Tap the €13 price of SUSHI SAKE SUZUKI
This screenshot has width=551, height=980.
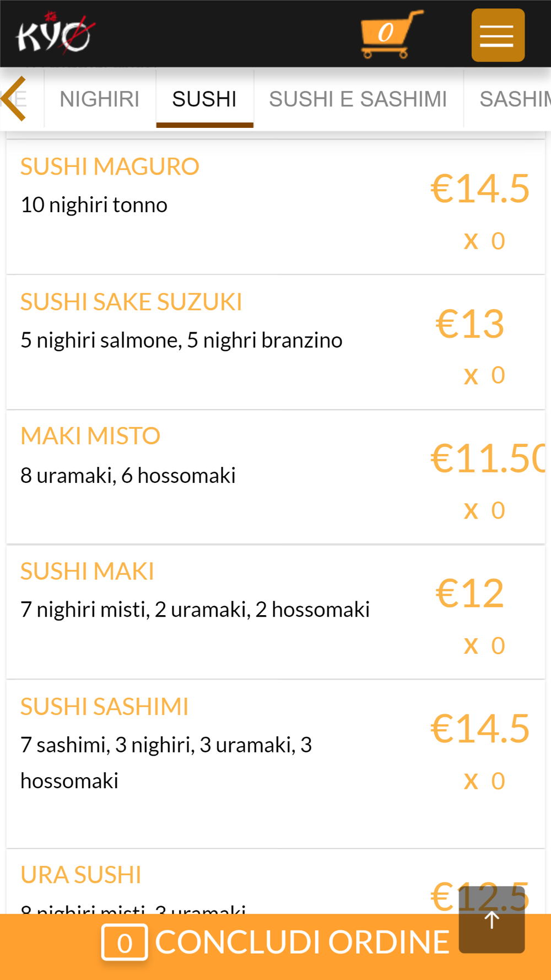click(x=470, y=324)
